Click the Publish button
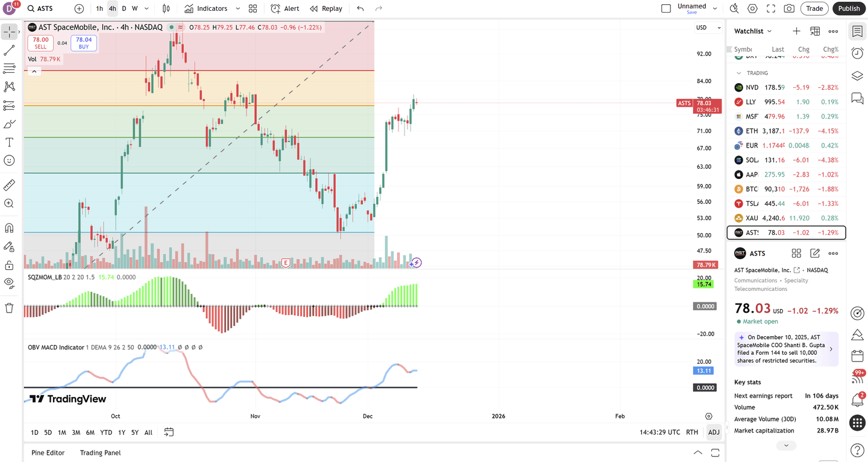868x462 pixels. [x=849, y=8]
